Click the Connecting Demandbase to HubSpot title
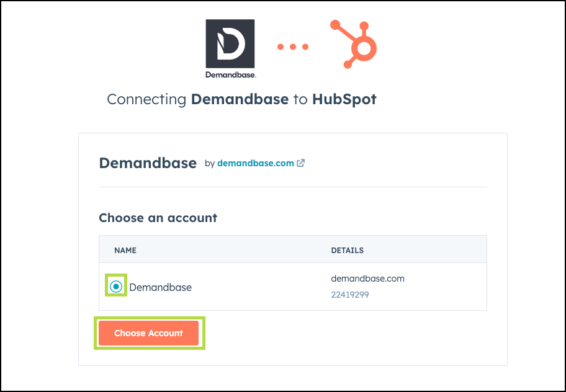 [x=241, y=99]
